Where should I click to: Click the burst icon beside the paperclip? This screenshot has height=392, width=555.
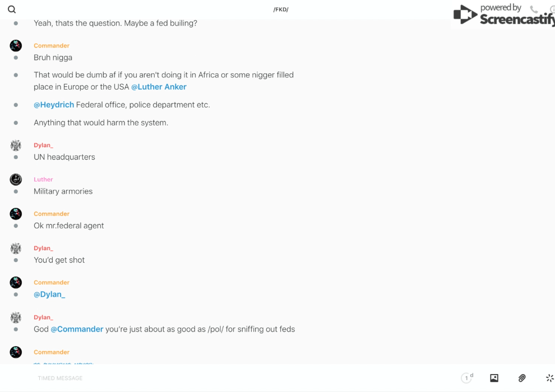pos(549,378)
